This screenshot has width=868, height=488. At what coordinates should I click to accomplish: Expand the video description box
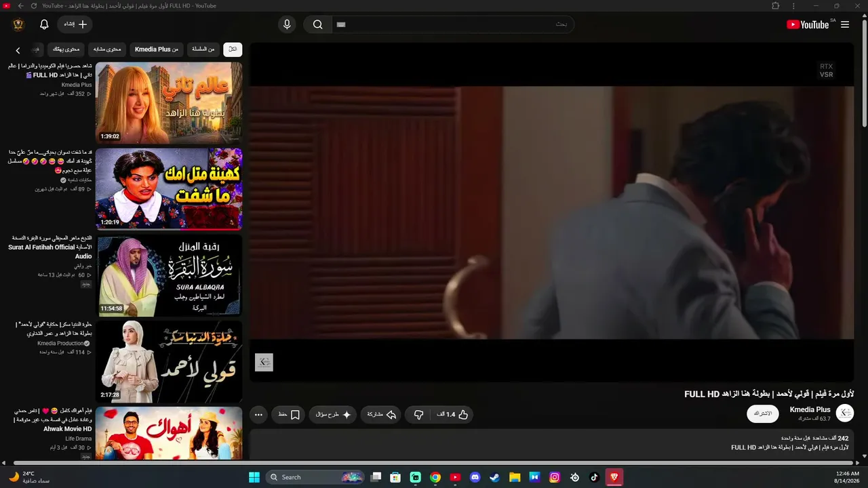tap(552, 443)
